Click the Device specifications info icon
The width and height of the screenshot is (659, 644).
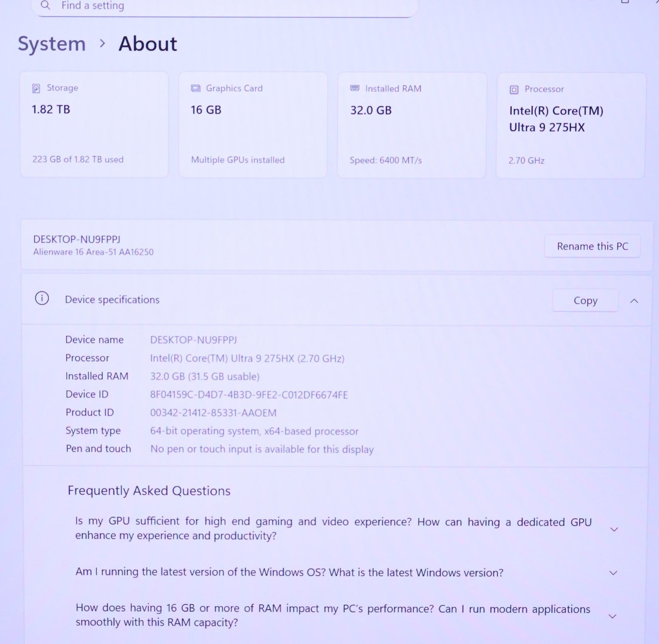point(42,298)
